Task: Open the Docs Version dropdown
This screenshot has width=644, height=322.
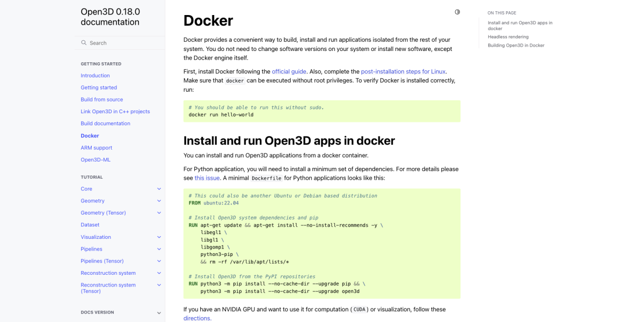Action: [x=159, y=313]
